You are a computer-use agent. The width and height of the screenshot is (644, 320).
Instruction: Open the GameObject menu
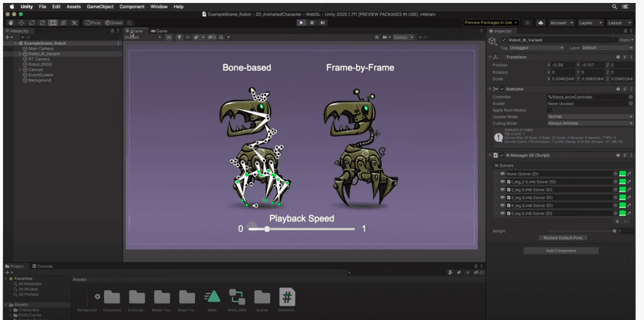100,7
